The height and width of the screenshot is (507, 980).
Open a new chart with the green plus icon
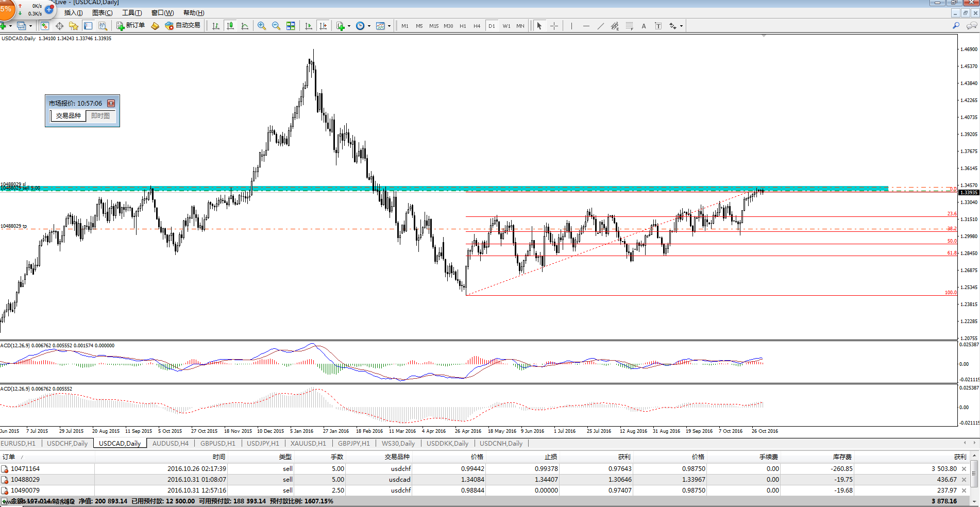pyautogui.click(x=3, y=26)
